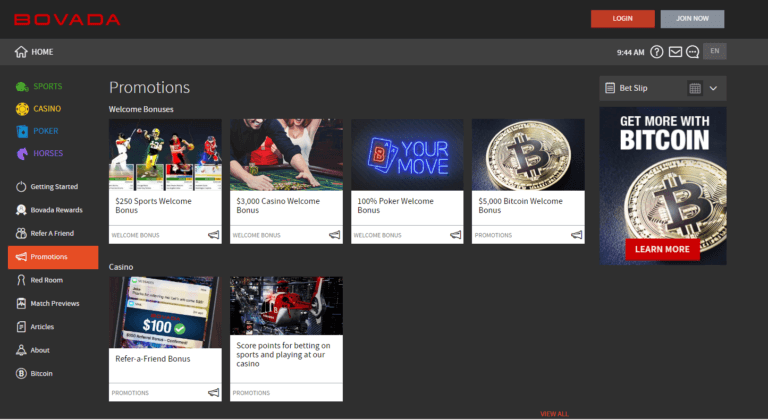768x420 pixels.
Task: Click the Sports helmet icon
Action: coord(22,87)
